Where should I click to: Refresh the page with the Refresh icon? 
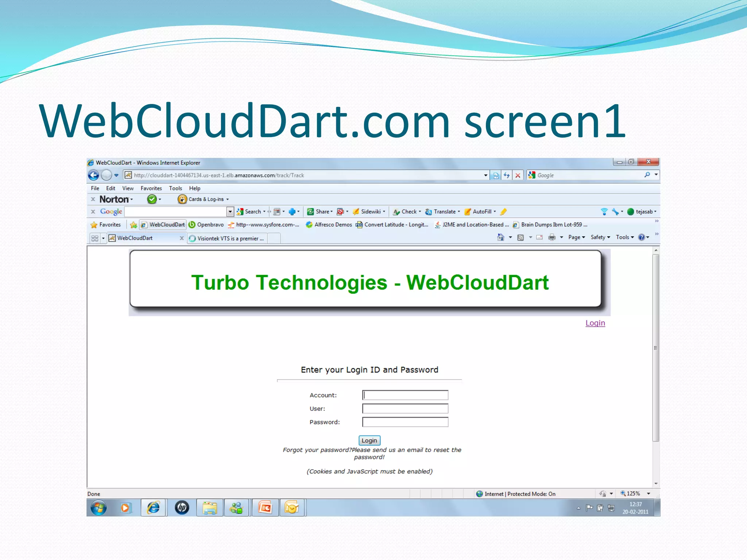507,175
